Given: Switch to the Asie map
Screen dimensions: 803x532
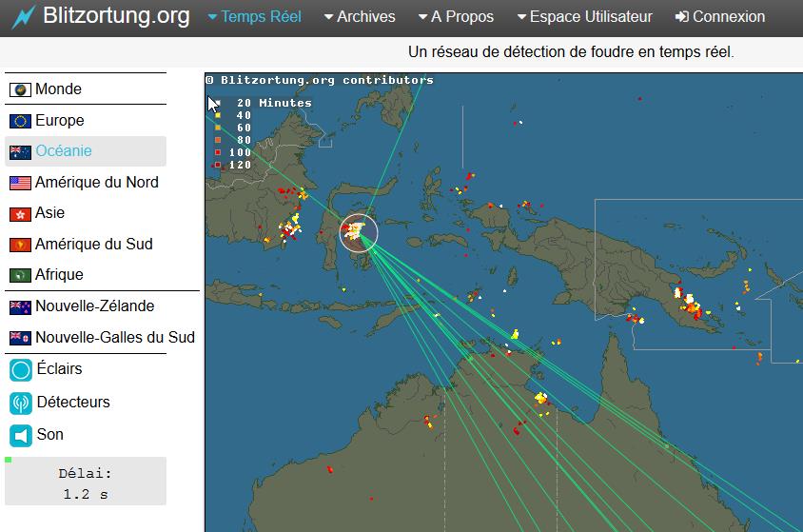Looking at the screenshot, I should coord(49,212).
